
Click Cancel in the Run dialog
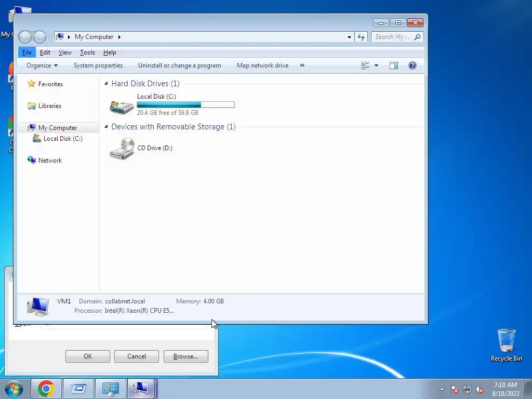[x=137, y=356]
